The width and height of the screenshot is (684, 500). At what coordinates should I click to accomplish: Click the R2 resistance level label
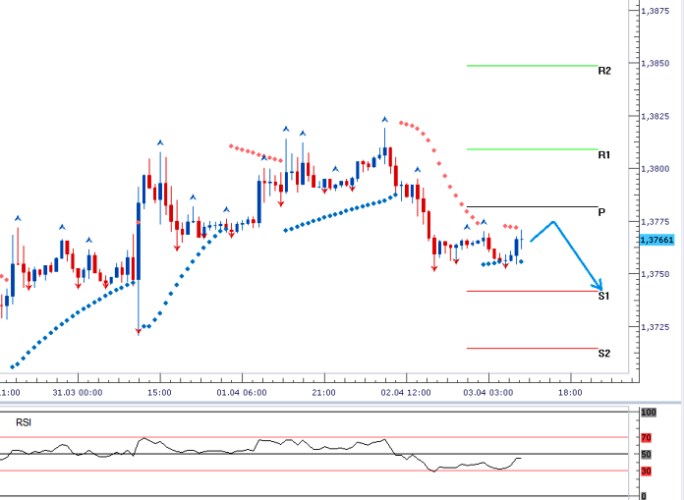click(x=604, y=71)
